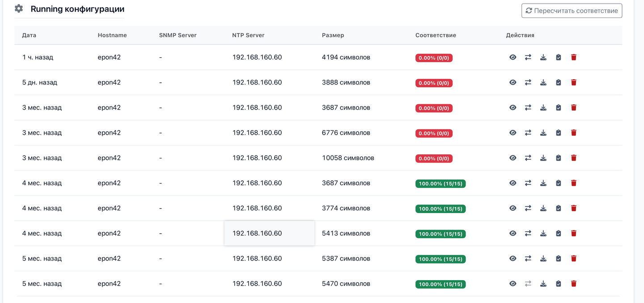Compare the 3888 символов configuration
Screen dimensions: 644x303
pos(528,82)
